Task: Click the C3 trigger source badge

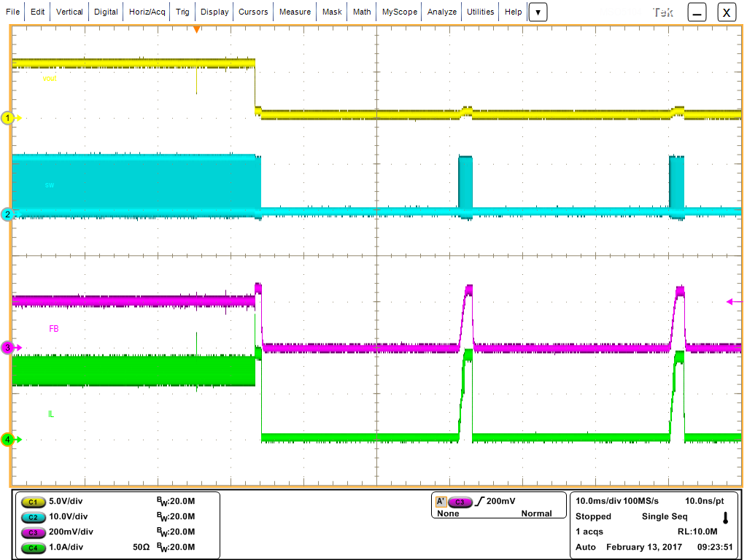Action: click(460, 501)
